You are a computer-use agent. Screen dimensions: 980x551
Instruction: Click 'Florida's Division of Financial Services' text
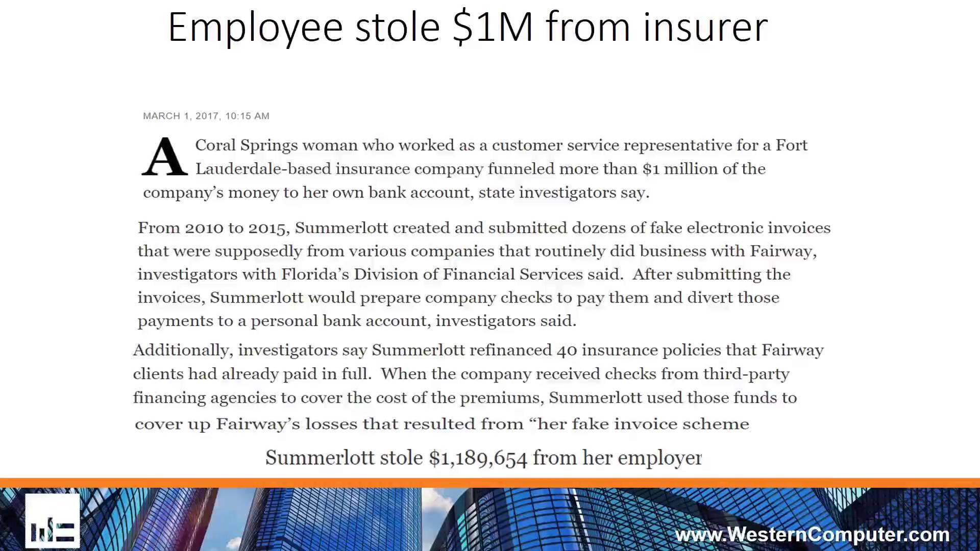pos(432,274)
